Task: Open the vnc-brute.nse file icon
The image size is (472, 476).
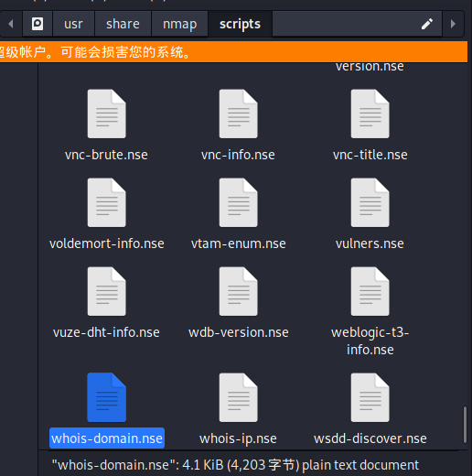Action: point(106,114)
